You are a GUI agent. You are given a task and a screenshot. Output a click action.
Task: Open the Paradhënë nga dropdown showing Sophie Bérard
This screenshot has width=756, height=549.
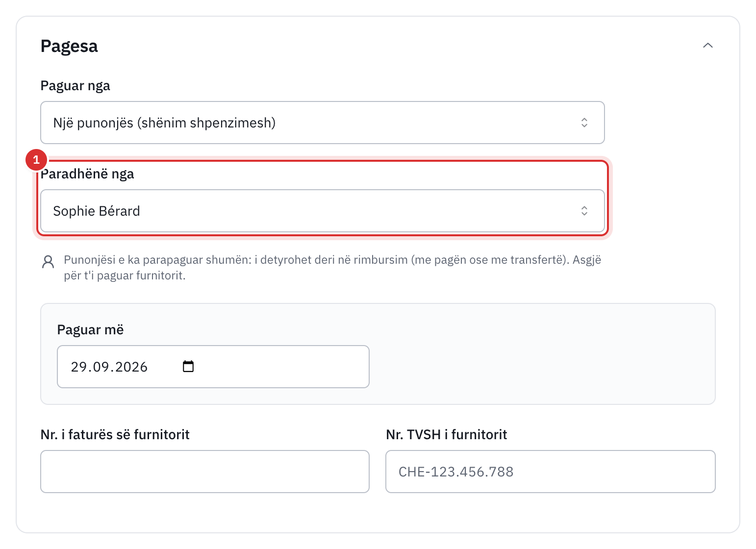323,211
